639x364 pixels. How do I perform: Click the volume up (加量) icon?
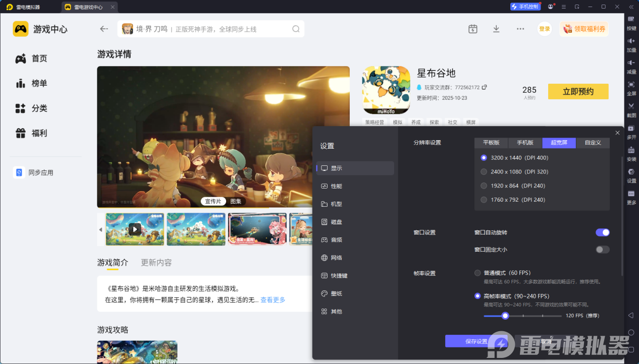pyautogui.click(x=631, y=41)
